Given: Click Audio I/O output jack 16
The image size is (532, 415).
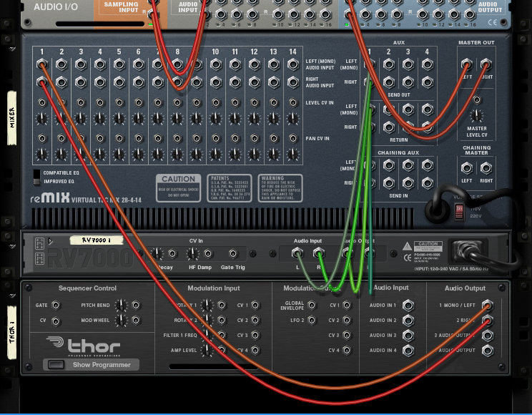Looking at the screenshot, I should click(470, 14).
